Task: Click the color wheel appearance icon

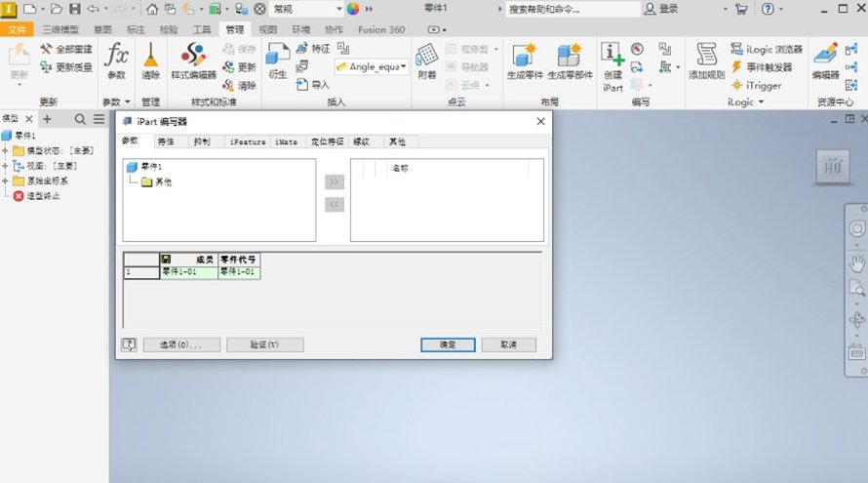Action: (353, 9)
